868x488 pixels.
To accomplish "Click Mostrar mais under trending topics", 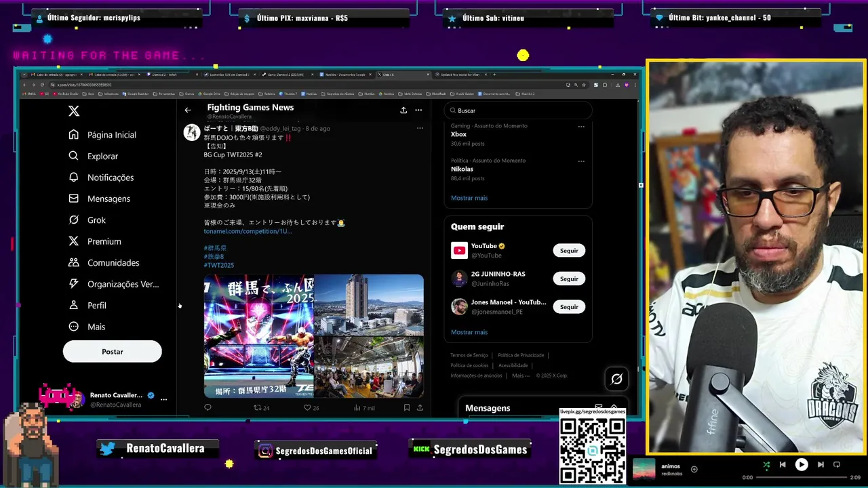I will 469,198.
